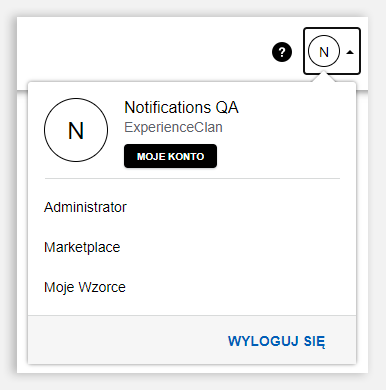Click the empty header area left of help
386x390 pixels.
coord(143,52)
